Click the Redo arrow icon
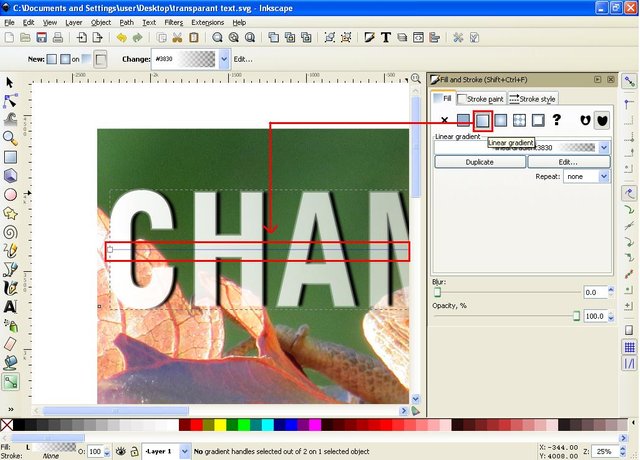The width and height of the screenshot is (640, 460). [x=138, y=38]
